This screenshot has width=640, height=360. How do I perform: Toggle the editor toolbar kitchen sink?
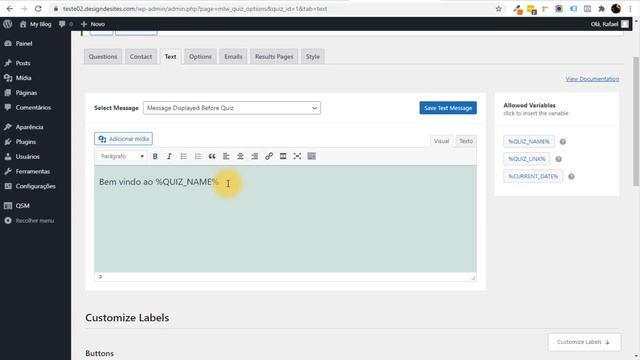pyautogui.click(x=311, y=156)
